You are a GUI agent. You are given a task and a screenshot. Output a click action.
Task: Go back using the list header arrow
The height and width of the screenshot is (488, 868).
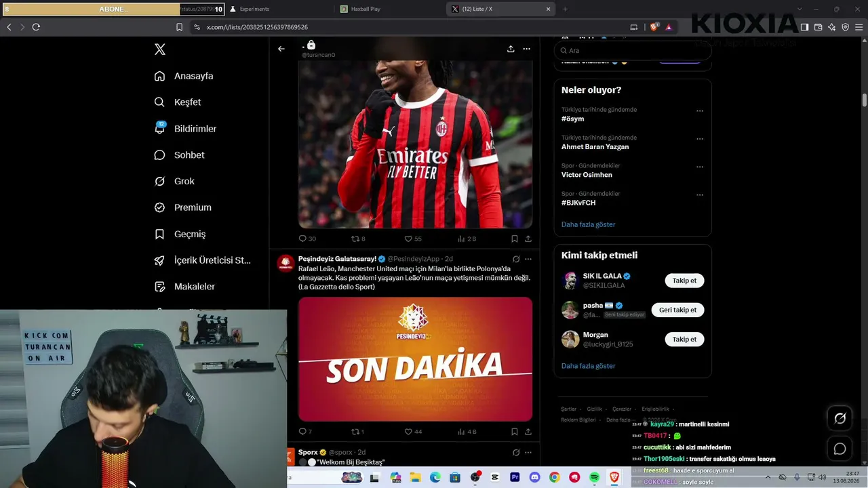coord(281,49)
